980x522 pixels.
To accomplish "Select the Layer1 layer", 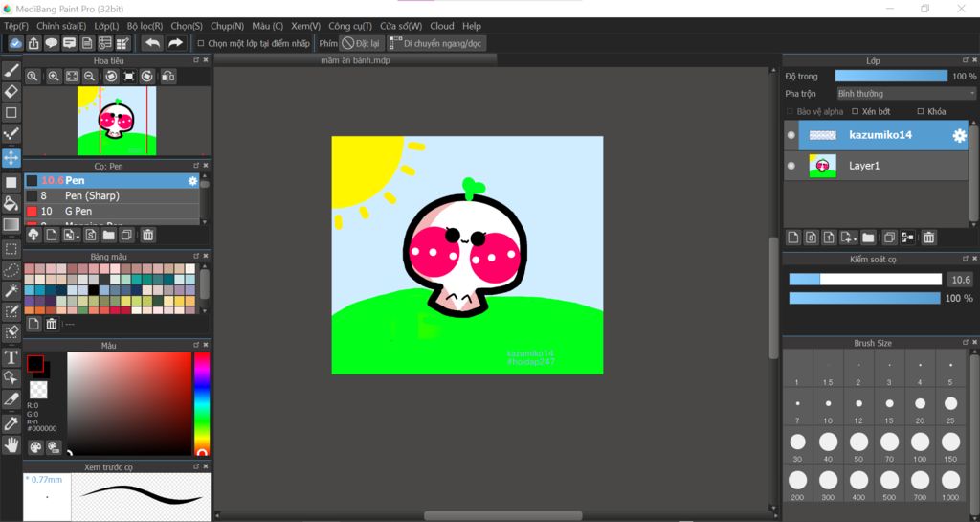I will click(x=877, y=166).
